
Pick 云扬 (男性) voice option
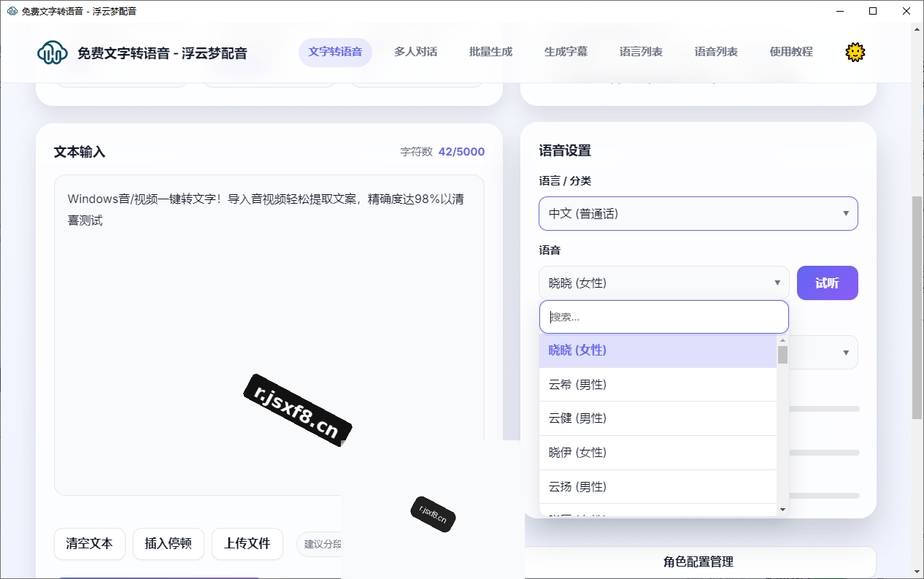click(658, 486)
